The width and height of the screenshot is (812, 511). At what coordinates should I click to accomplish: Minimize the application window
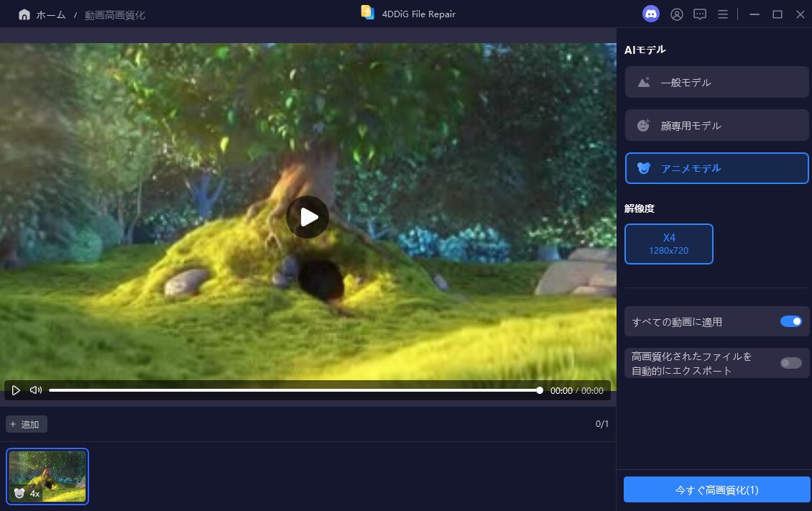(755, 14)
